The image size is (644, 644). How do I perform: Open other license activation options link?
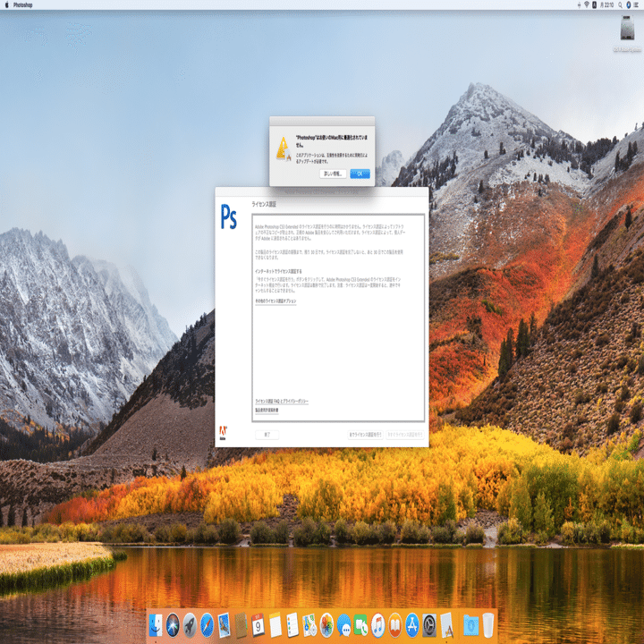[x=275, y=301]
